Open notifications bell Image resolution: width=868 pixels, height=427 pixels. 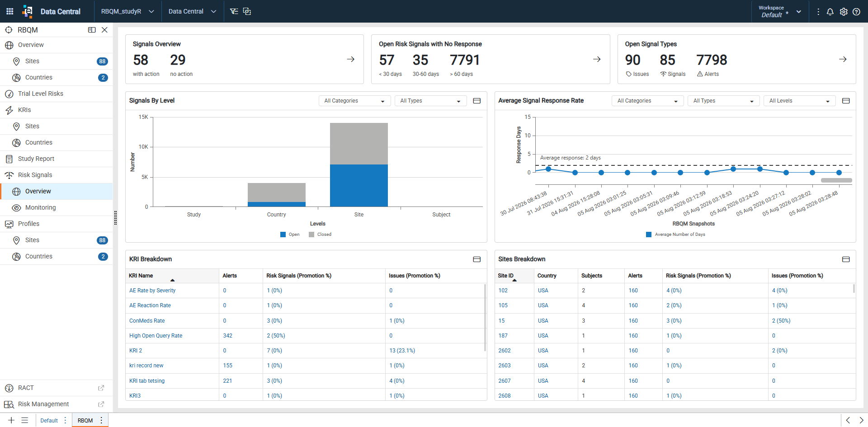click(830, 12)
